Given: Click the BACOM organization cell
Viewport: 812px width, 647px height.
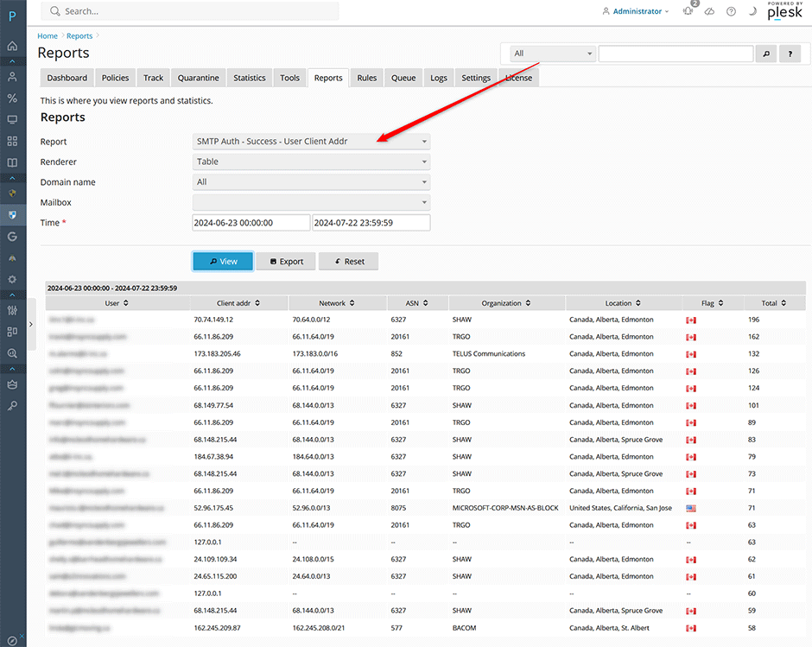Looking at the screenshot, I should click(464, 628).
